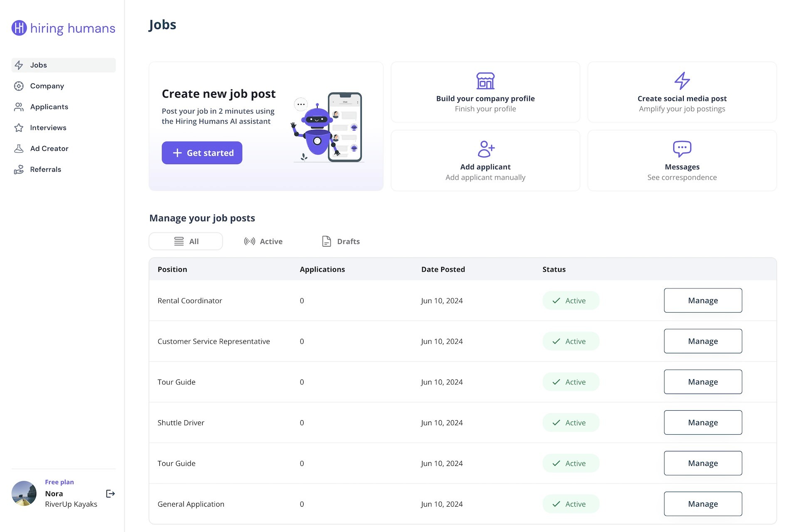Manage the Shuttle Driver job post
Image resolution: width=801 pixels, height=532 pixels.
[x=702, y=423]
